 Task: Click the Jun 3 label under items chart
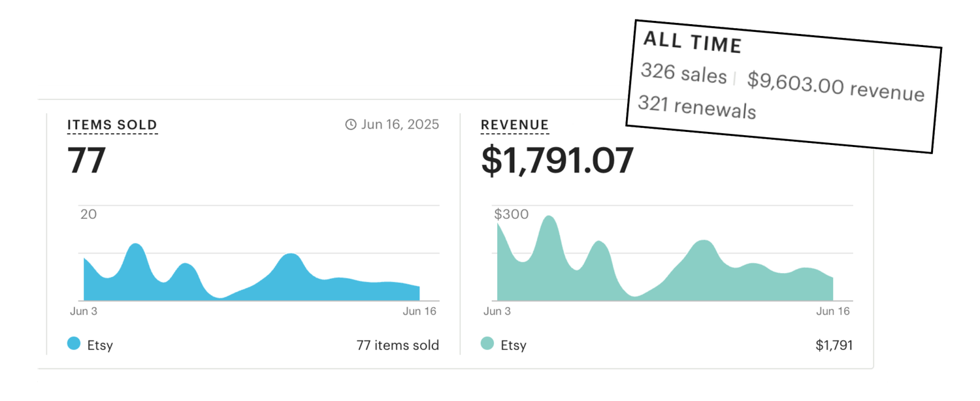coord(84,312)
